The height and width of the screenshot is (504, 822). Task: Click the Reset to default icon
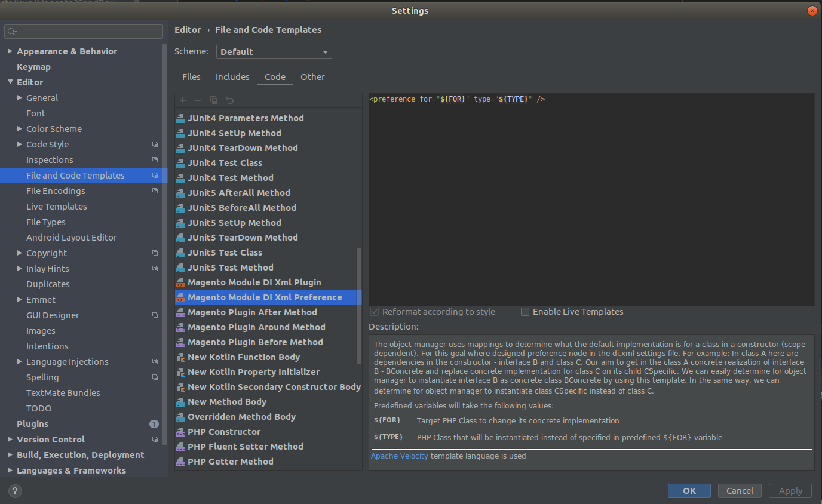[x=230, y=100]
